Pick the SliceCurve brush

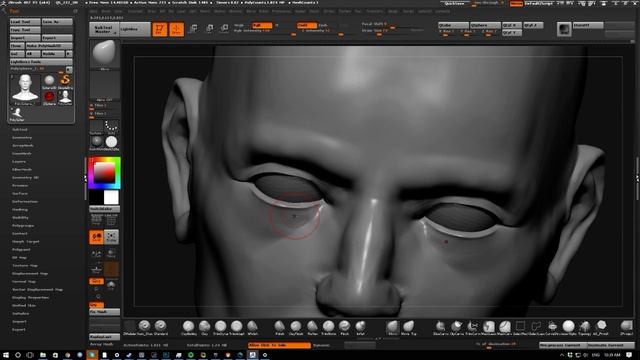click(440, 327)
